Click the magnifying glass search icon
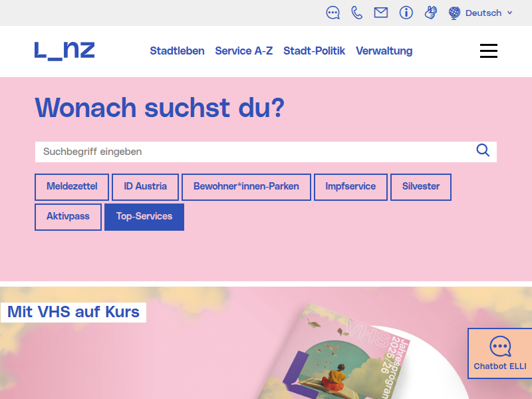532x399 pixels. [x=483, y=150]
